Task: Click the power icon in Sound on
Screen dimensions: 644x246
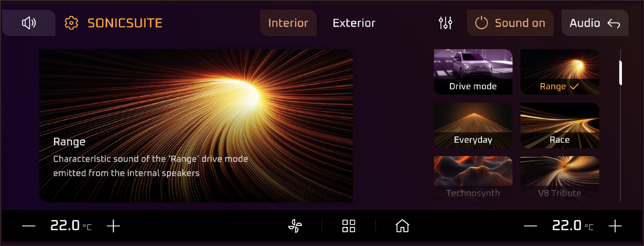Action: 481,23
